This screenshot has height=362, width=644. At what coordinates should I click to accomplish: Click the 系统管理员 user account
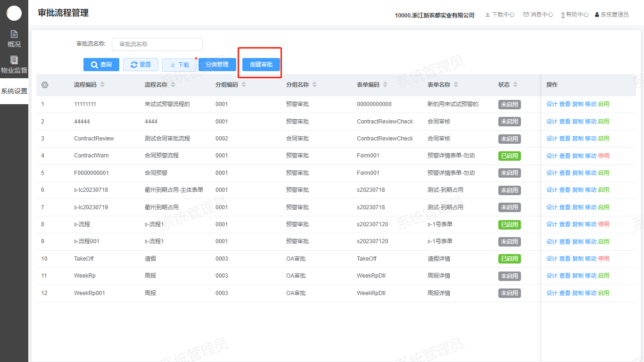pyautogui.click(x=611, y=15)
